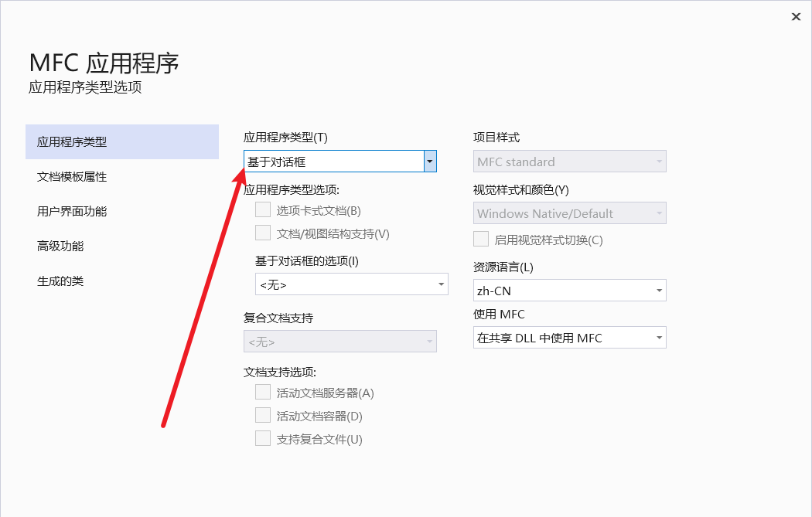Open the 项目样式 MFC standard dropdown
The height and width of the screenshot is (517, 812).
point(659,162)
